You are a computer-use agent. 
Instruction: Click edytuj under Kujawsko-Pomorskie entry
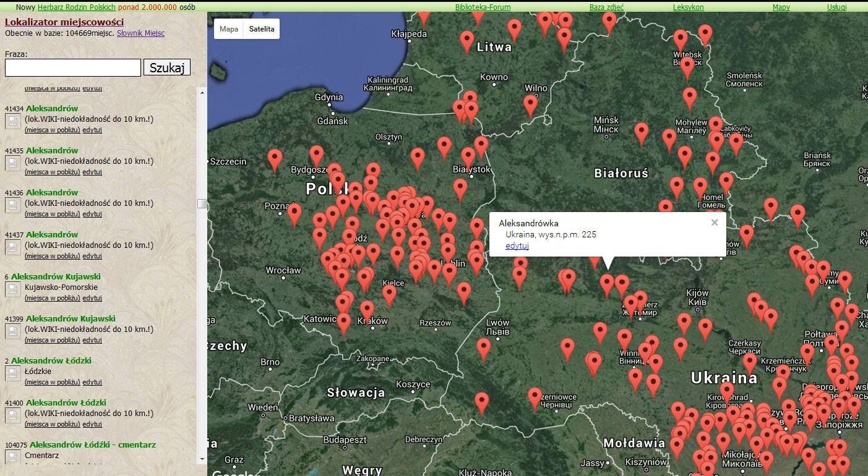92,298
